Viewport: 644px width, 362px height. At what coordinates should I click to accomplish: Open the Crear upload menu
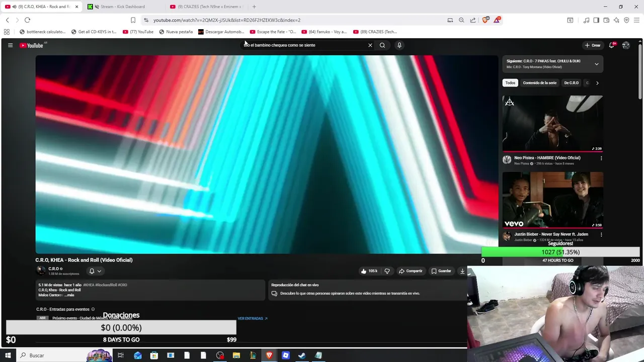click(593, 45)
